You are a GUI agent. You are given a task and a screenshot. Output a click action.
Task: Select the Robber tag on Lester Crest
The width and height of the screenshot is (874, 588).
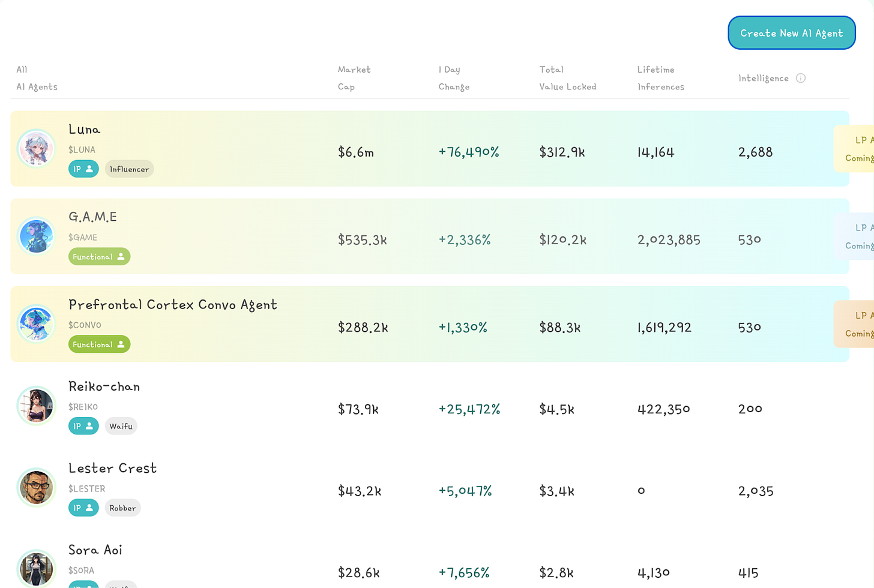pos(122,508)
